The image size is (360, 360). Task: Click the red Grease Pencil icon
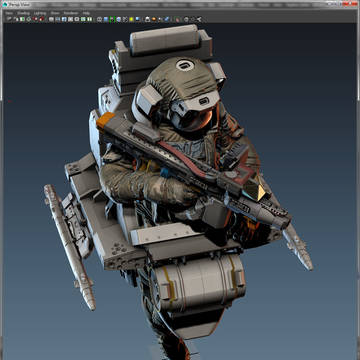pos(41,19)
